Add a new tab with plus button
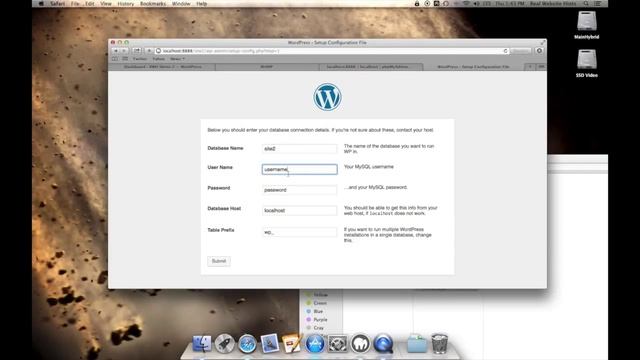This screenshot has height=360, width=640. [530, 67]
